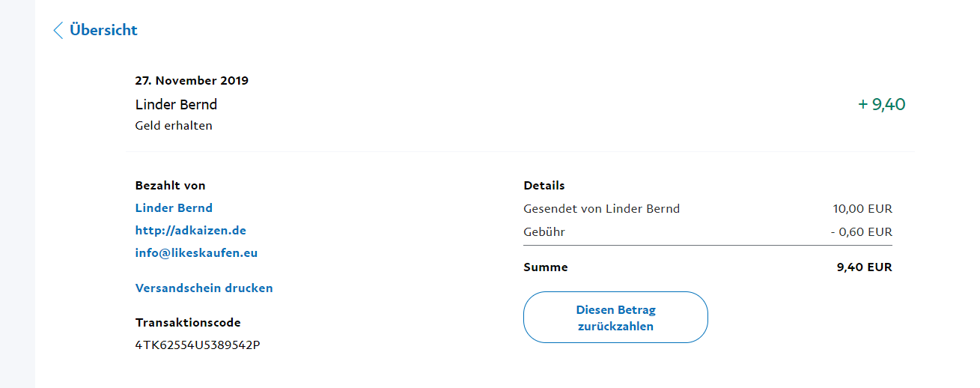The image size is (980, 388).
Task: Click the Details heading
Action: pyautogui.click(x=544, y=186)
